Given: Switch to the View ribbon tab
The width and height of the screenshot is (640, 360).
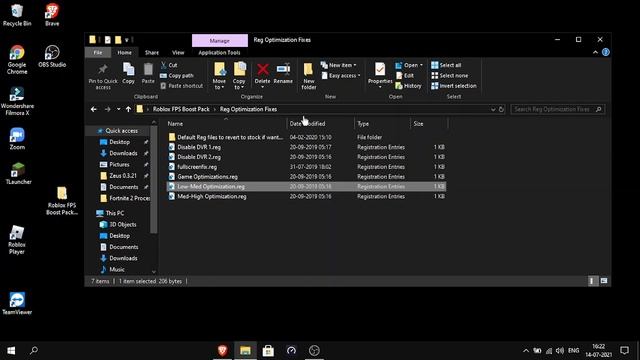Looking at the screenshot, I should pyautogui.click(x=178, y=52).
